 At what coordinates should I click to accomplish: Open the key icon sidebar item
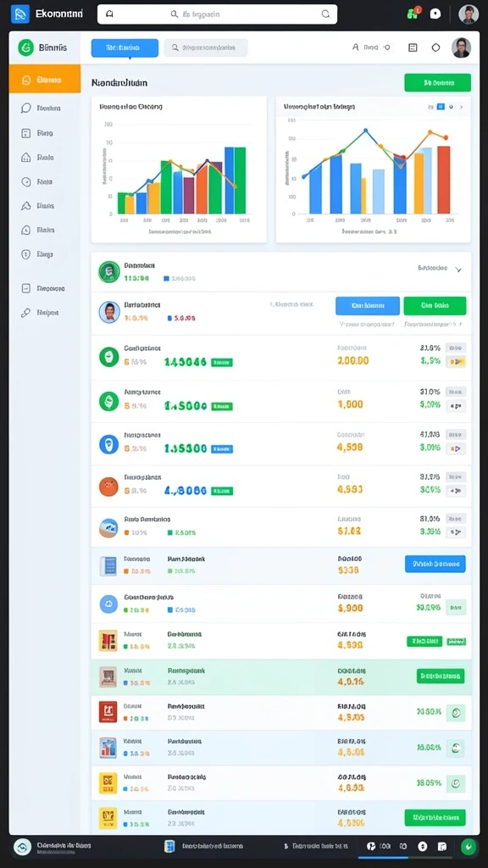pos(25,313)
